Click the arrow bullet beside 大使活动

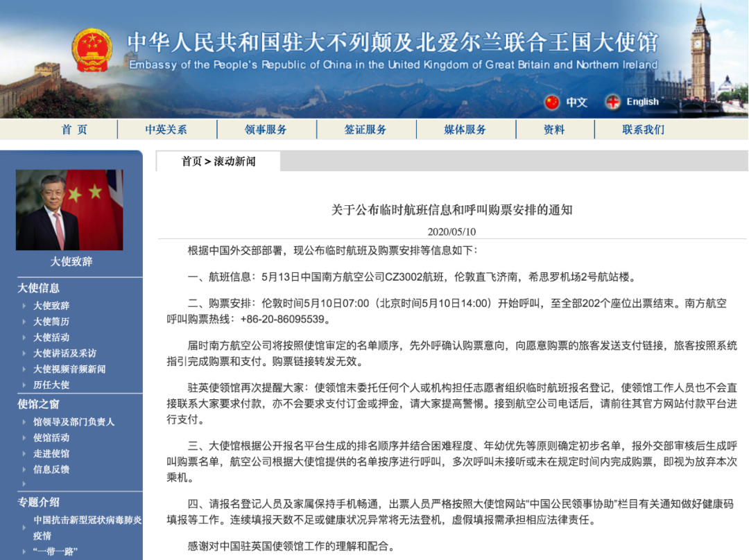click(x=24, y=337)
